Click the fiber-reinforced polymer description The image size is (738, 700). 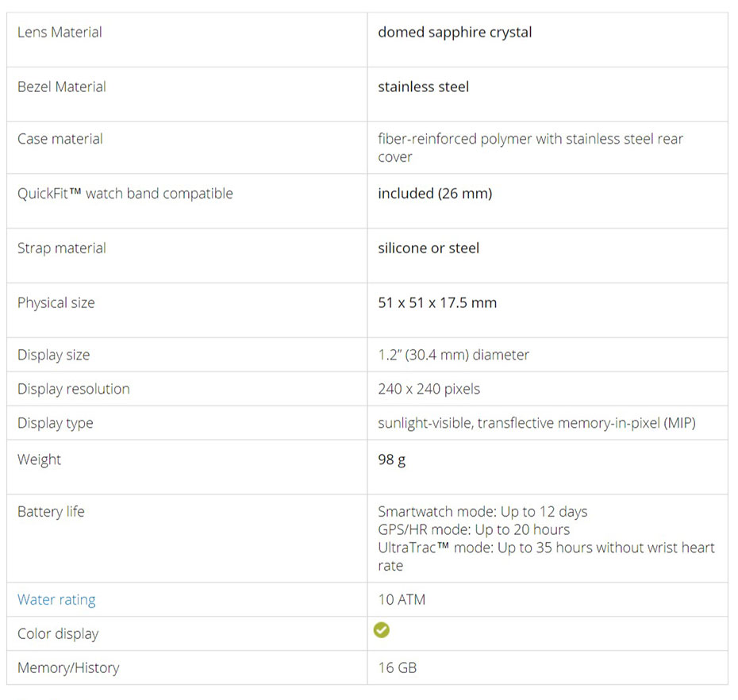tap(530, 148)
